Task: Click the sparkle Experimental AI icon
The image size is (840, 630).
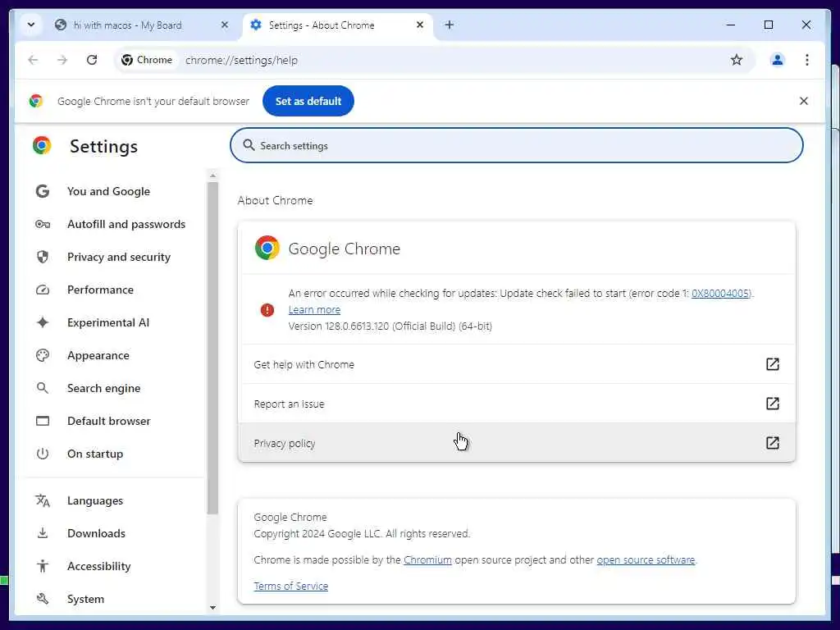Action: (43, 322)
